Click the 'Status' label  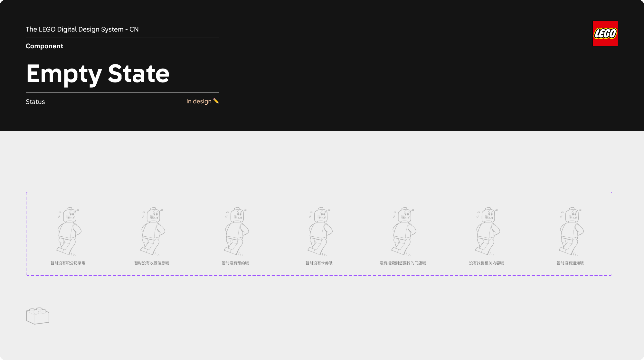click(x=35, y=102)
